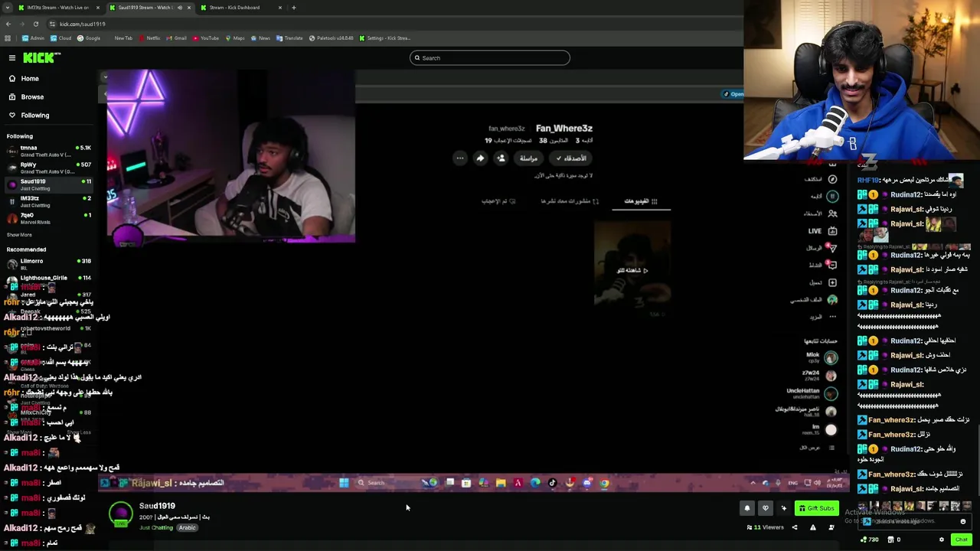
Task: Send message with green Chat button
Action: coord(962,540)
